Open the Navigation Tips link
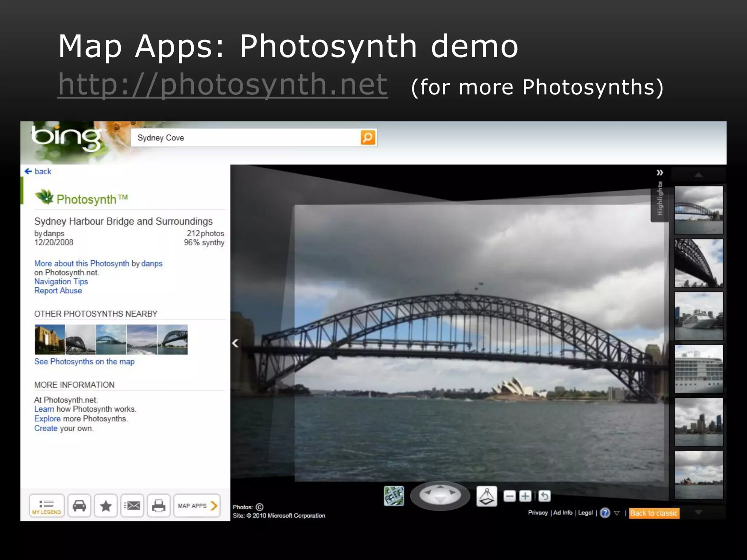This screenshot has width=747, height=560. (x=61, y=281)
